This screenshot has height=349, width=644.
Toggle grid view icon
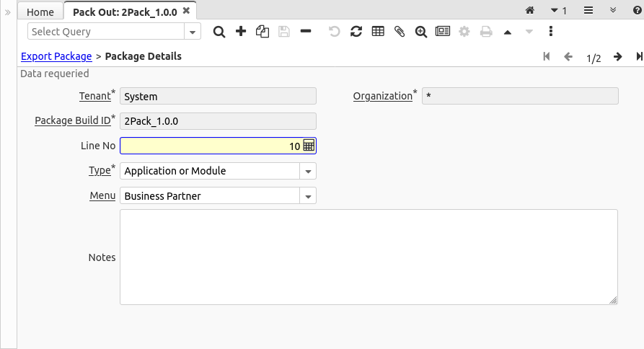pyautogui.click(x=378, y=32)
